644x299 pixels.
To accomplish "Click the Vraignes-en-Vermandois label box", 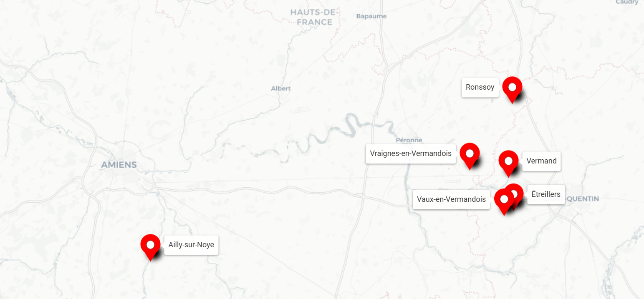I will (x=411, y=153).
